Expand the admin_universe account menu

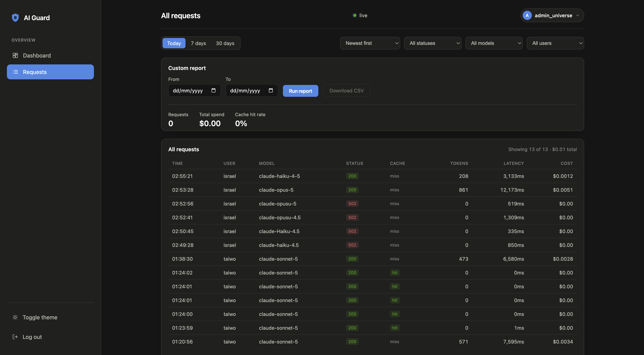point(552,16)
